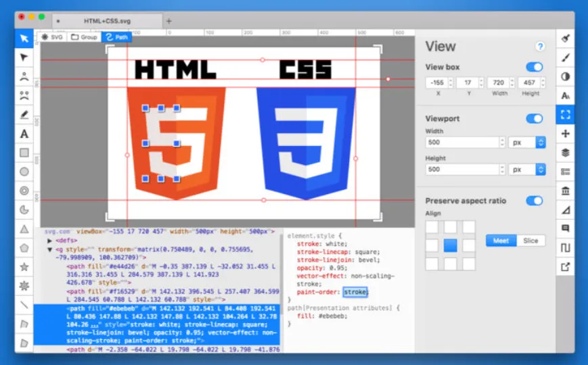Click the paint-order stroke value field

355,292
